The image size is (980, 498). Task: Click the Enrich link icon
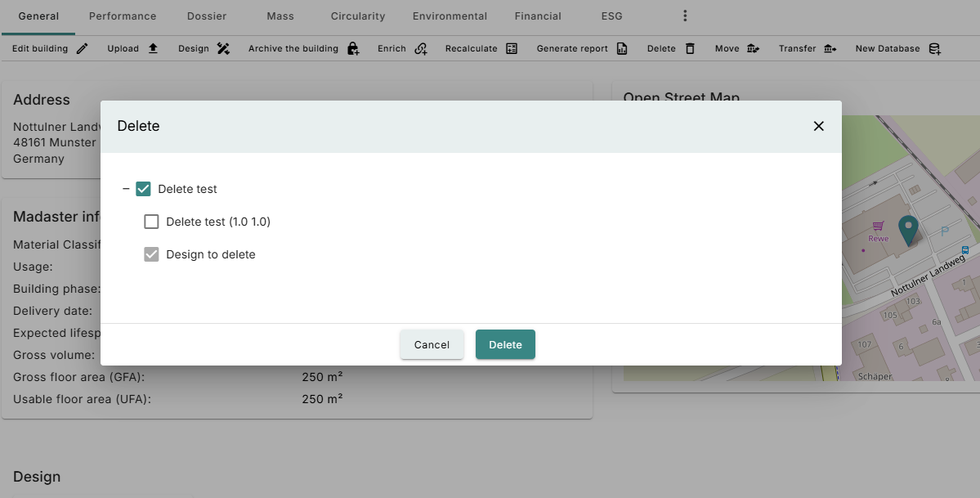tap(421, 49)
